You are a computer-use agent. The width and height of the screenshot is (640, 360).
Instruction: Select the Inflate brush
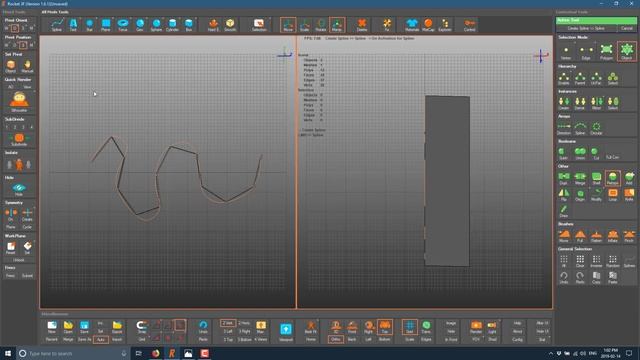coord(613,236)
